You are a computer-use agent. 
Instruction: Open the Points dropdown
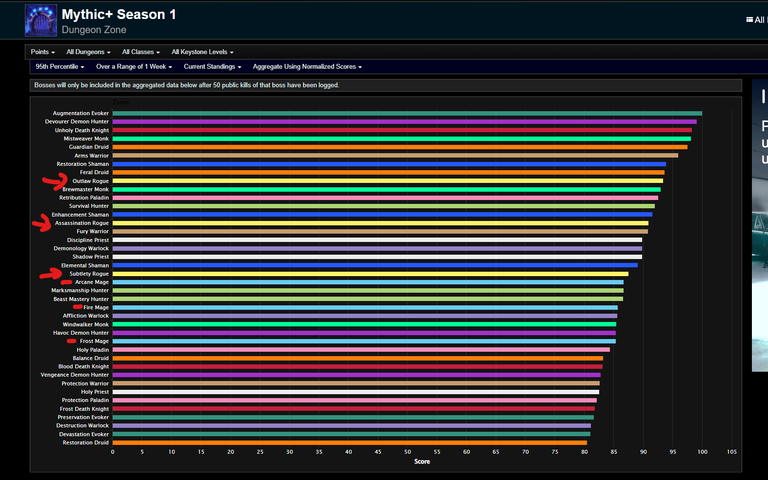(x=43, y=52)
